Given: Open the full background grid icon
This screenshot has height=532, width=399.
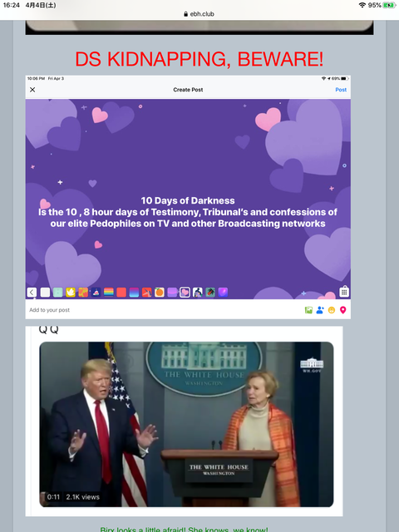Looking at the screenshot, I should [344, 292].
